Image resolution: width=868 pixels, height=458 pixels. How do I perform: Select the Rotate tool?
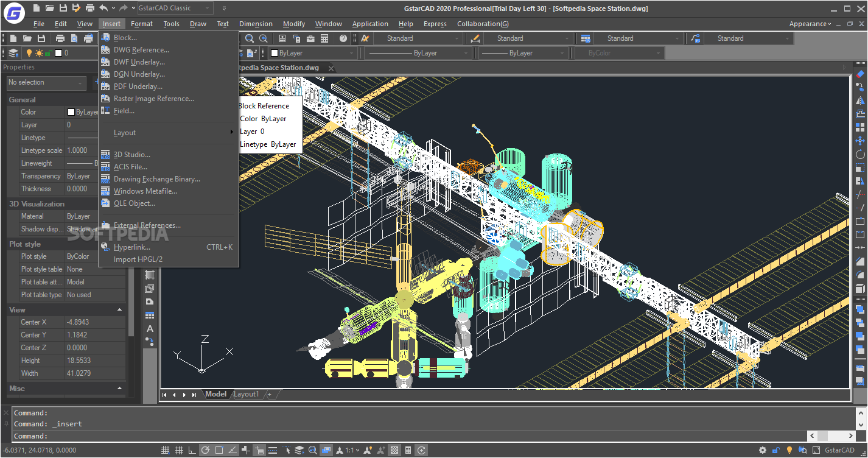(x=860, y=154)
